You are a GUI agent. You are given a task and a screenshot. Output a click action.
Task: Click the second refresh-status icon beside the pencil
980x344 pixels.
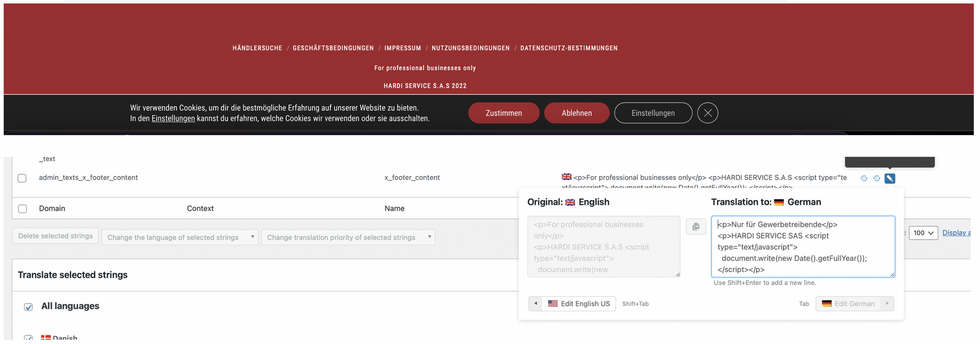tap(877, 179)
